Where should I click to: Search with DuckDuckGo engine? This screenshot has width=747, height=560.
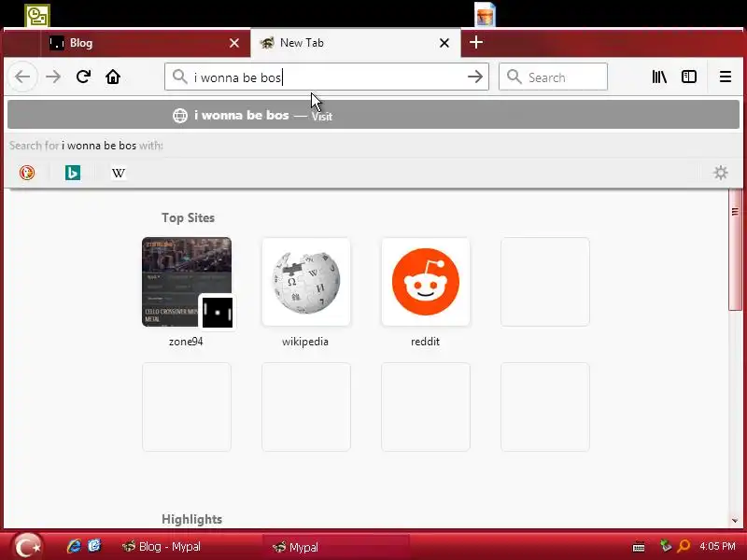[27, 173]
